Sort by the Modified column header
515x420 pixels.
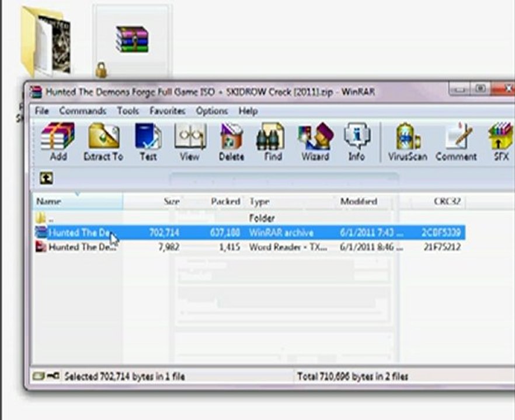(x=366, y=201)
